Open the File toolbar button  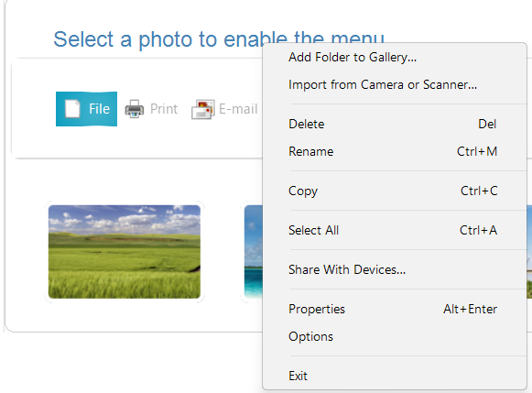coord(86,109)
